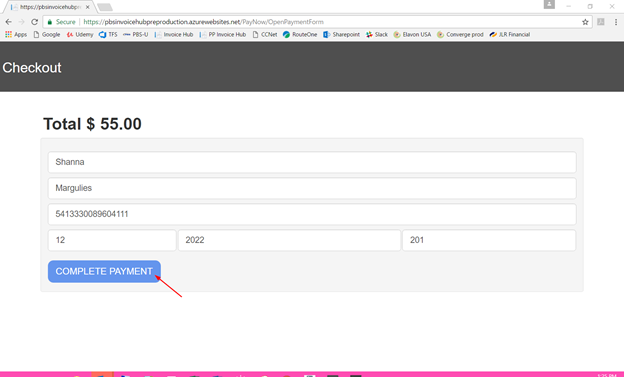This screenshot has height=377, width=624.
Task: Bookmark this page with the star icon
Action: pyautogui.click(x=585, y=22)
